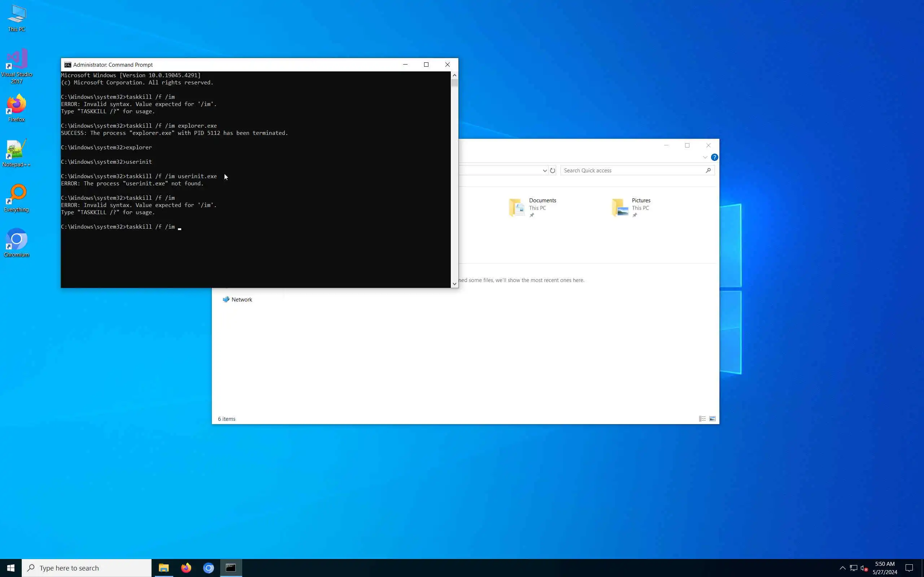Viewport: 924px width, 577px height.
Task: Click the Command Prompt taskbar icon
Action: tap(231, 568)
